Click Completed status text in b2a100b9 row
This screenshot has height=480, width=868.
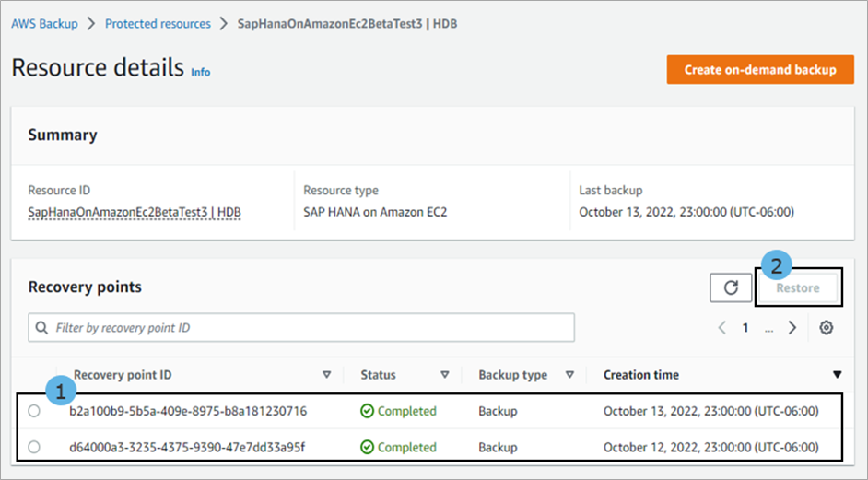tap(407, 411)
